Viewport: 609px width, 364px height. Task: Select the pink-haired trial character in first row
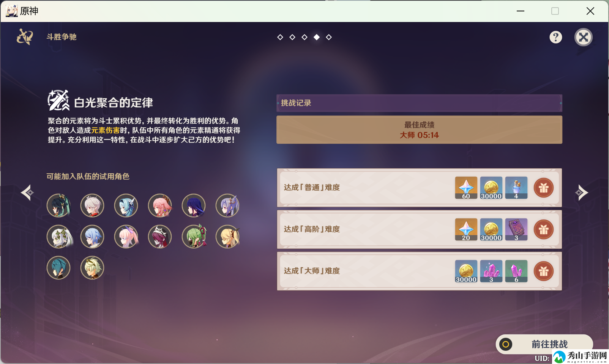point(160,206)
